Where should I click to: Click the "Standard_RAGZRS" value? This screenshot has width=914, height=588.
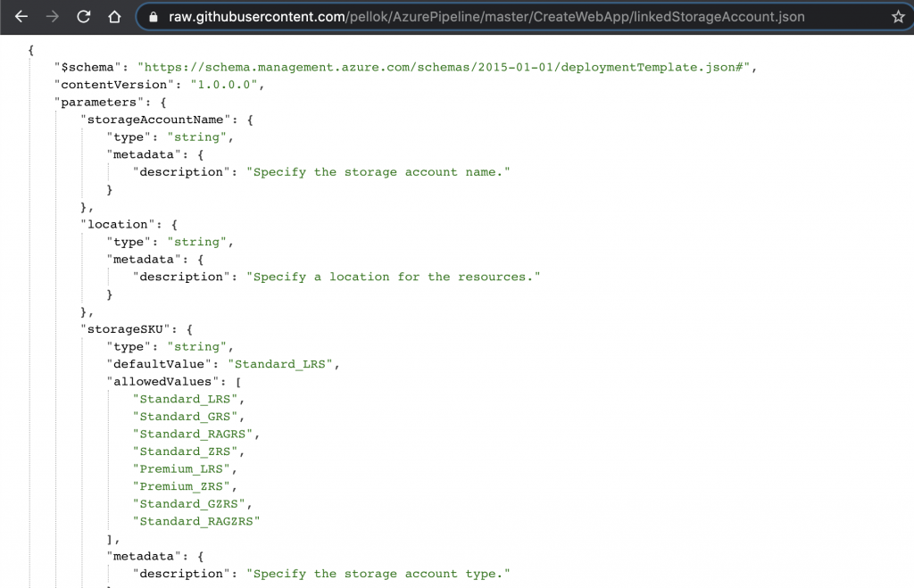(196, 522)
